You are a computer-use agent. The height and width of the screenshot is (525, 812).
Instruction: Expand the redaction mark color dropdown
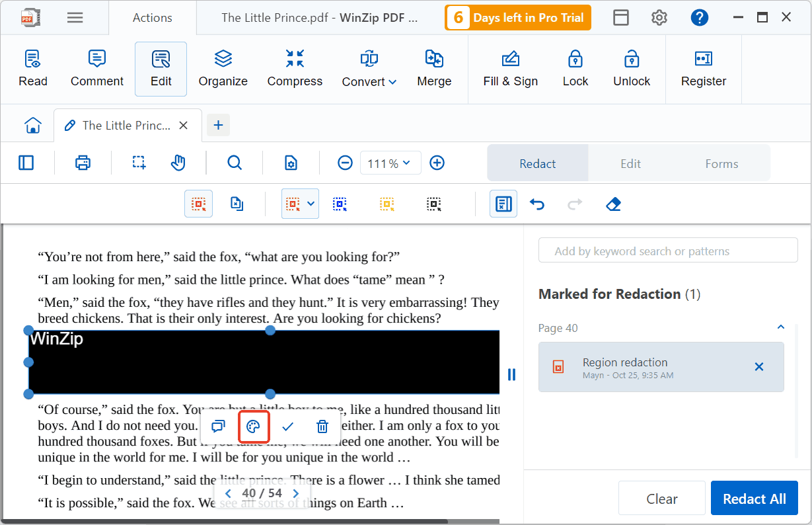point(310,204)
